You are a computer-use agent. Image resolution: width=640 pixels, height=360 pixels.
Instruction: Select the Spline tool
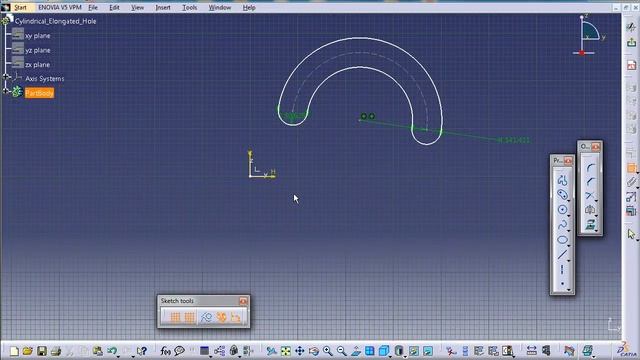point(562,225)
